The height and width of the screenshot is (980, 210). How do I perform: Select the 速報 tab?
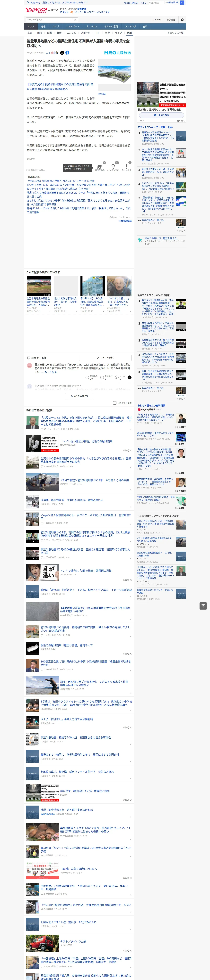tap(43, 27)
